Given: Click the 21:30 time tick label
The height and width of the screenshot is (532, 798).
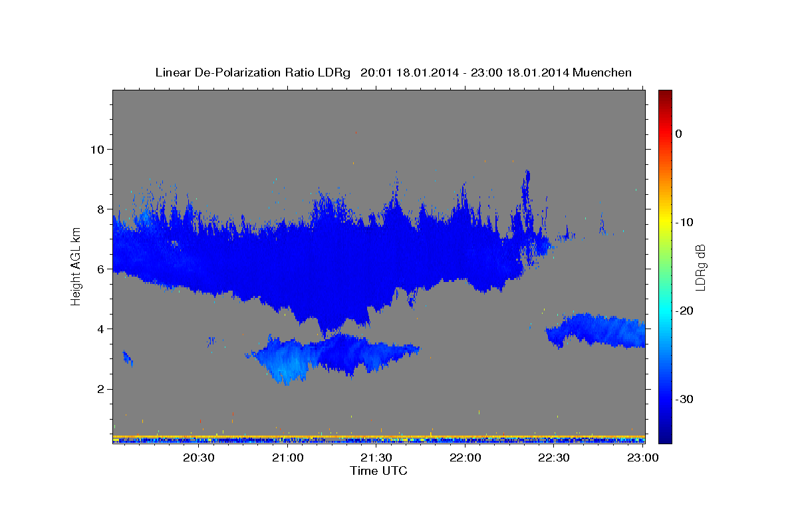Looking at the screenshot, I should click(376, 458).
